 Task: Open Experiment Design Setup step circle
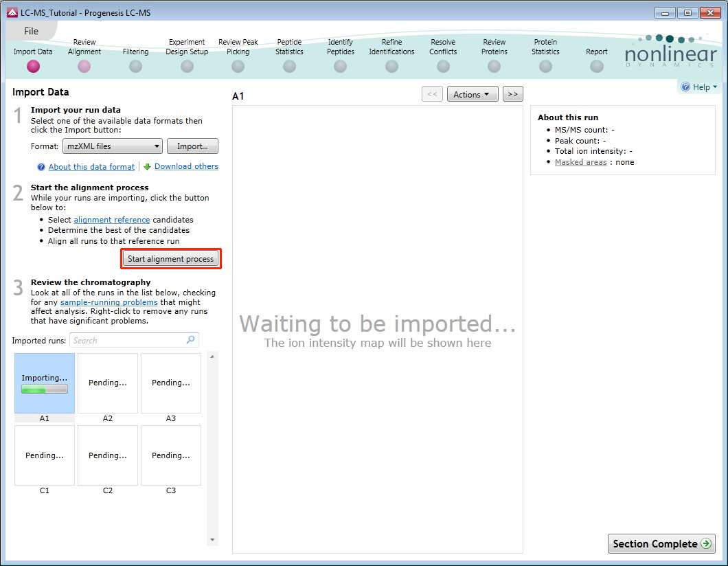187,67
